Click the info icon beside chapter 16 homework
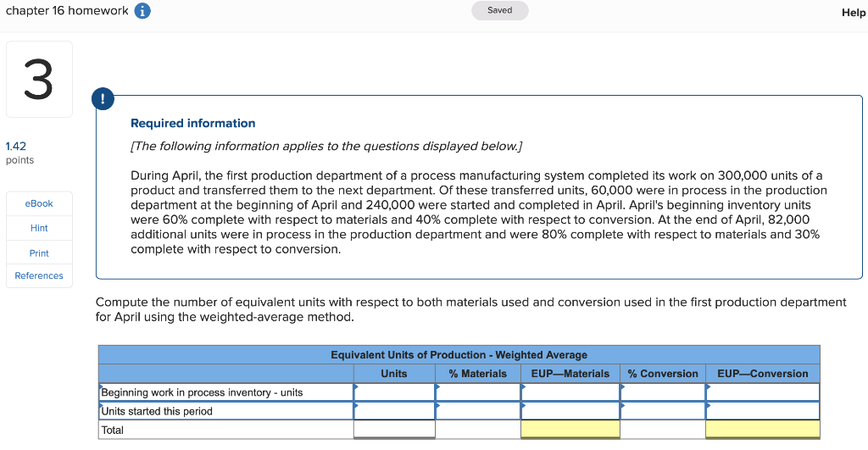The image size is (868, 450). pyautogui.click(x=142, y=11)
